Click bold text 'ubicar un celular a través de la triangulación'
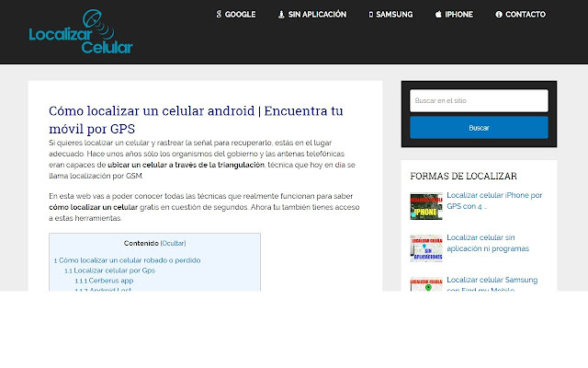Screen dimensions: 588x368 click(x=186, y=165)
